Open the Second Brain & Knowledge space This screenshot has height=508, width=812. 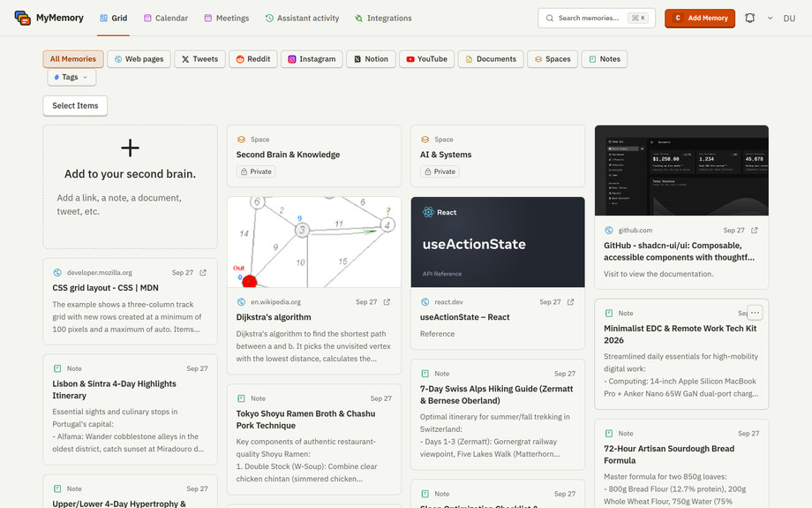(x=314, y=155)
